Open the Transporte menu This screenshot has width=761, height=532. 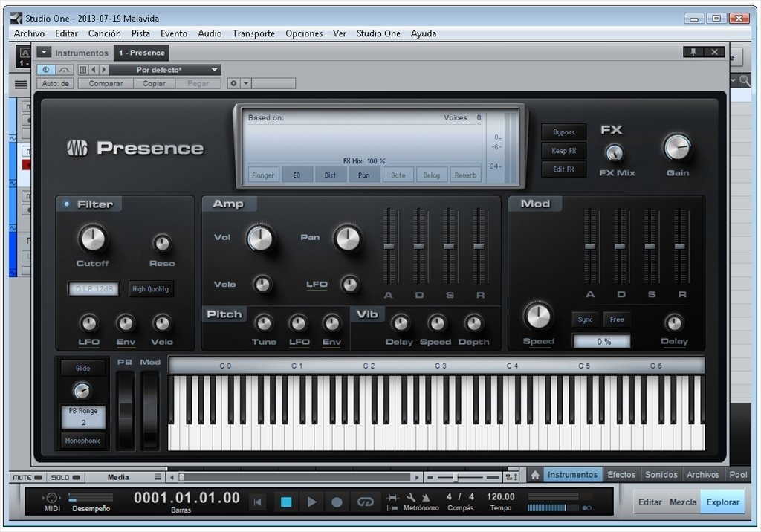click(253, 33)
